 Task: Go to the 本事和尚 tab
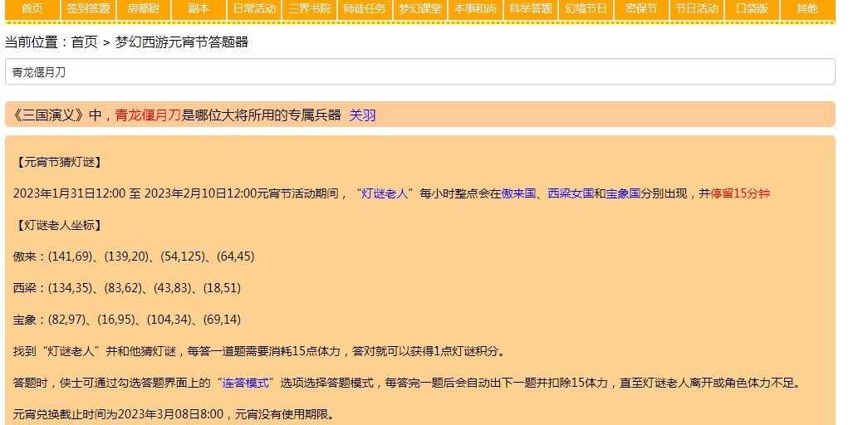pos(475,9)
